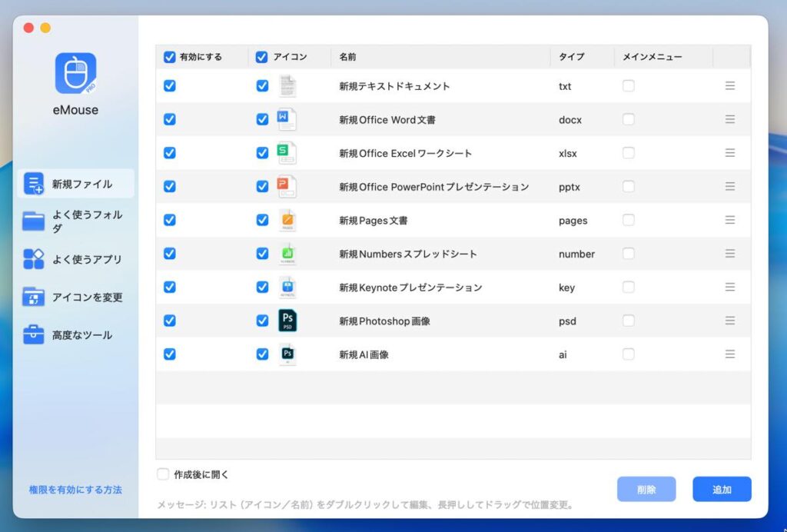Click the Photoshop PSD file icon

pos(287,321)
